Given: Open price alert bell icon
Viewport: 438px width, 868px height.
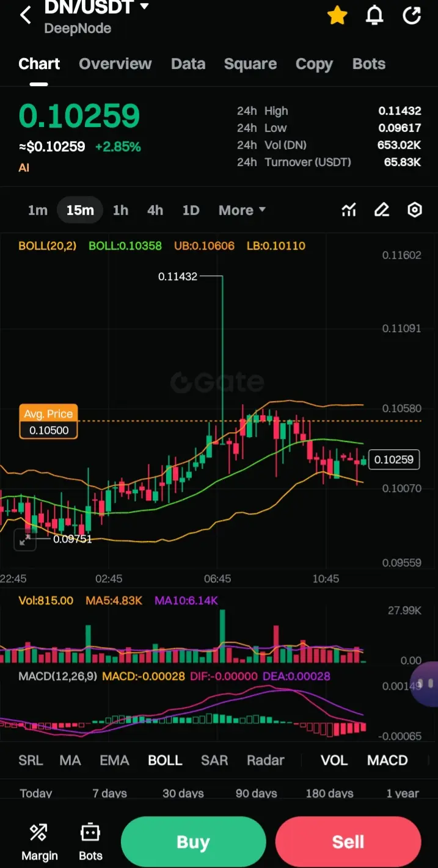Looking at the screenshot, I should point(374,15).
